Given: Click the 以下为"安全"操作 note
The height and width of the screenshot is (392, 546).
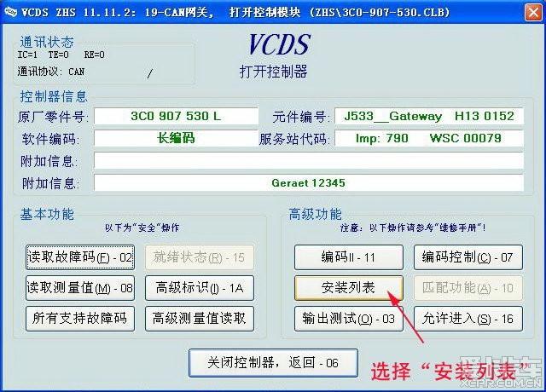Looking at the screenshot, I should (142, 228).
